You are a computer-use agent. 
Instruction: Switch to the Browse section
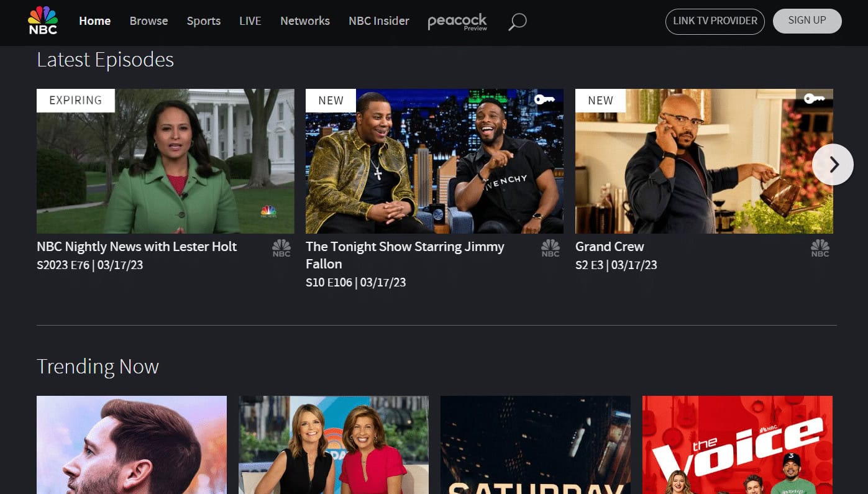(x=148, y=21)
